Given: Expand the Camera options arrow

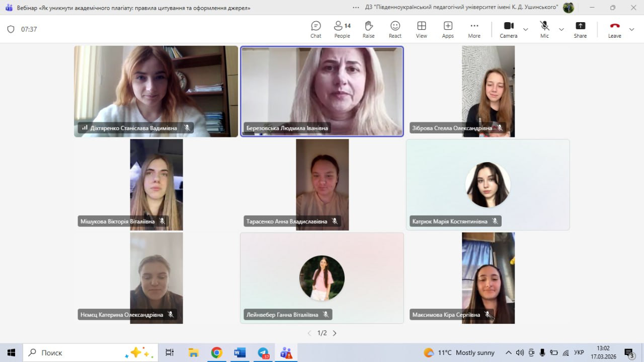Looking at the screenshot, I should point(526,29).
